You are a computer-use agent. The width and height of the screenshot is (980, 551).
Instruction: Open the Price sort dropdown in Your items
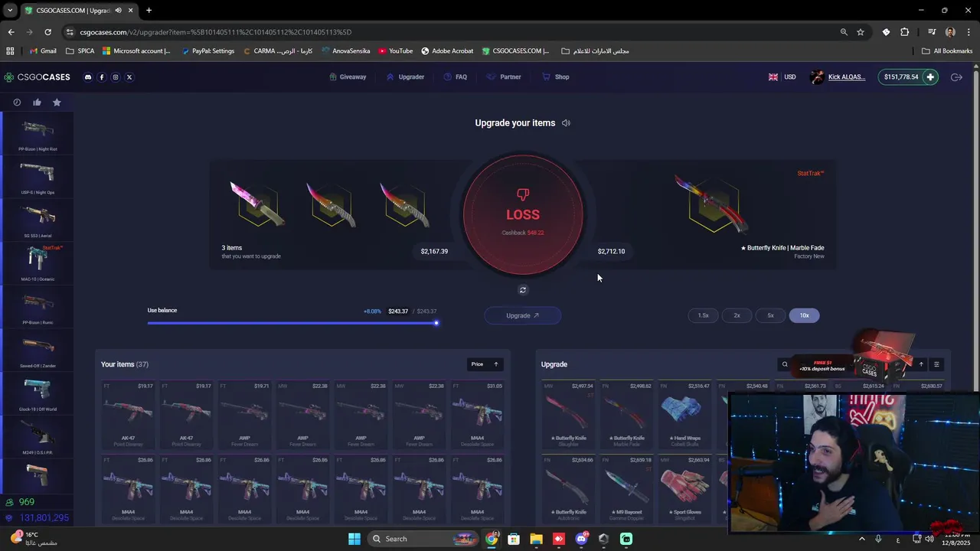pos(485,364)
